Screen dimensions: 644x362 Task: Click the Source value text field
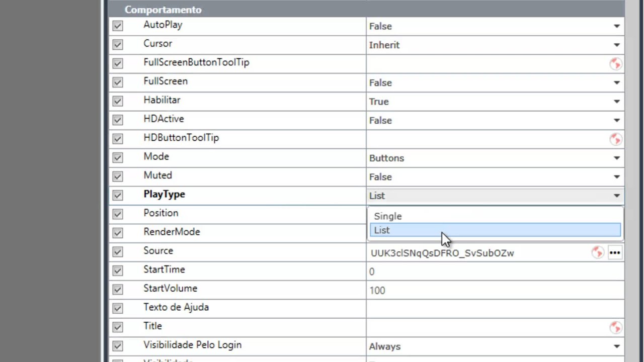[479, 253]
